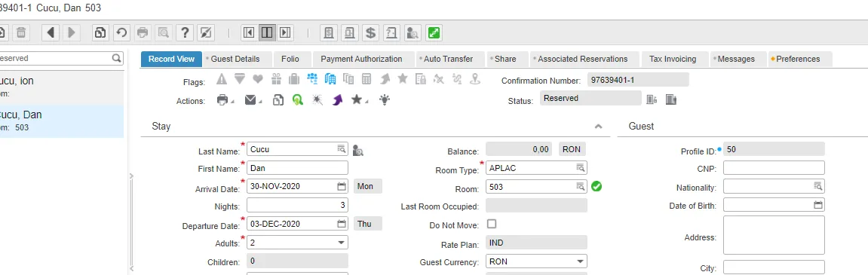Viewport: 868px width, 275px height.
Task: Click the green touch action icon
Action: pos(298,100)
